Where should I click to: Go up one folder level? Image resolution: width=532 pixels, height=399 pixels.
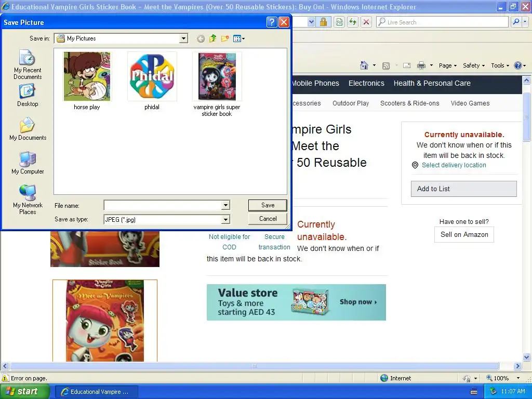(x=212, y=38)
